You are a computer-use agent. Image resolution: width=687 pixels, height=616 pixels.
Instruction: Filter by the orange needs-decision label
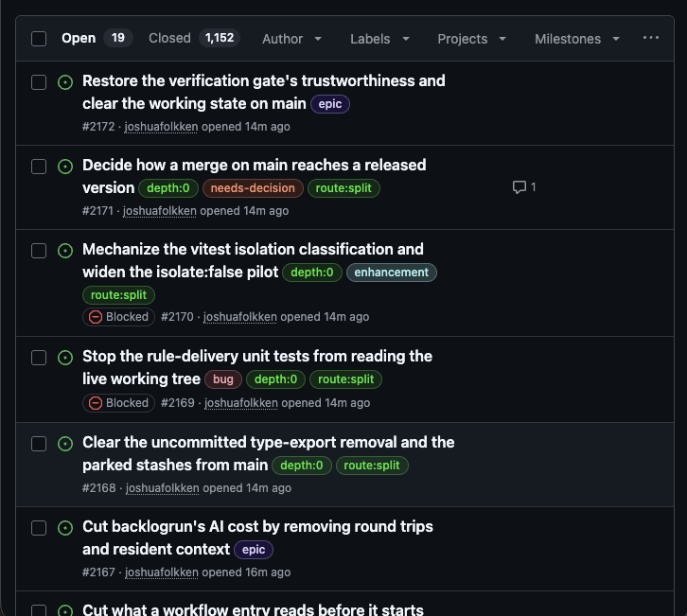click(253, 188)
